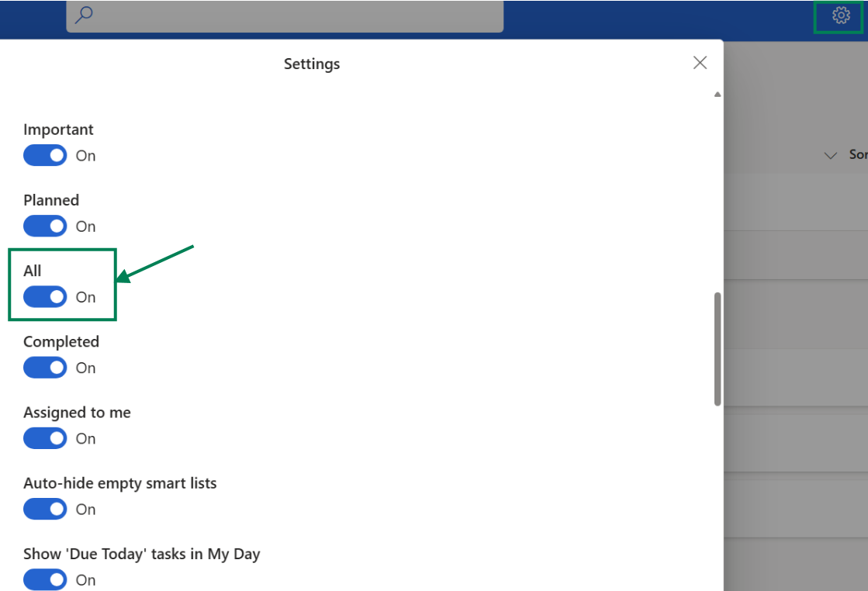Turn off the Important smart list toggle

pyautogui.click(x=45, y=155)
